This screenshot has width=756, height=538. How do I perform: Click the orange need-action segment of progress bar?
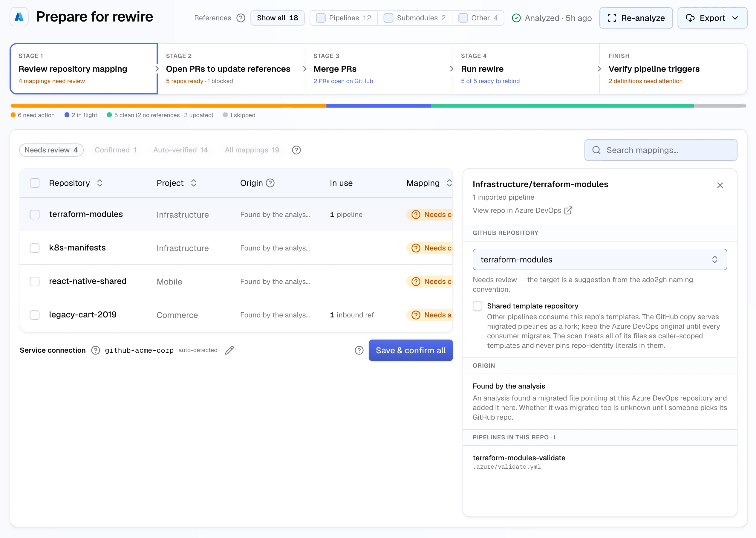(169, 106)
